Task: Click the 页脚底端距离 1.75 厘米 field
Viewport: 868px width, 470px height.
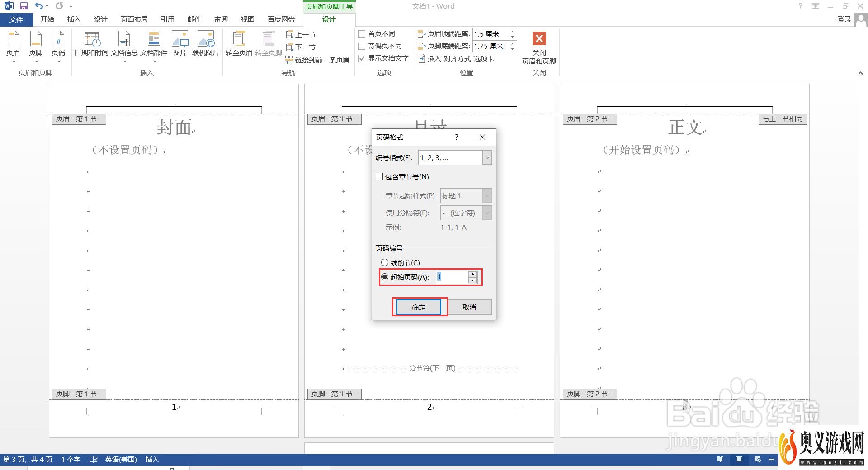Action: pyautogui.click(x=490, y=46)
